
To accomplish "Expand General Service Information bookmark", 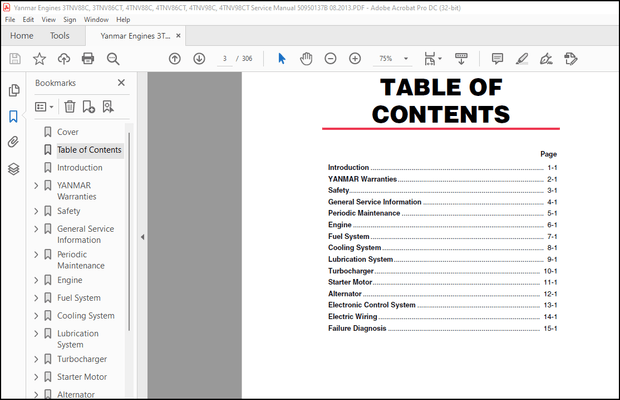I will click(x=36, y=229).
